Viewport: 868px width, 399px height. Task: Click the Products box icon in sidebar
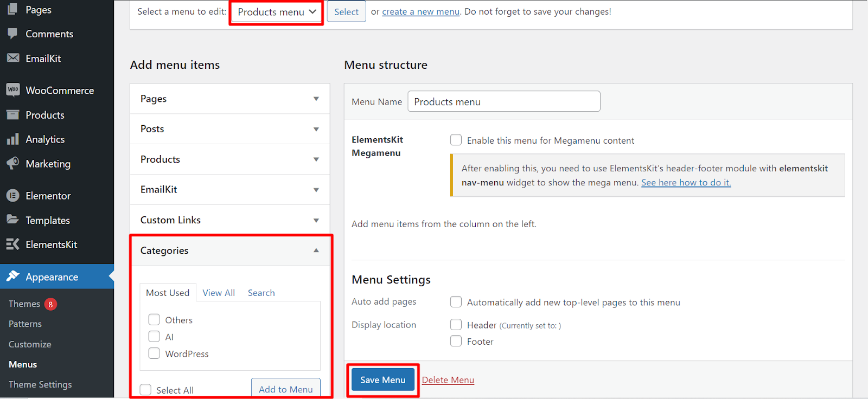tap(13, 114)
